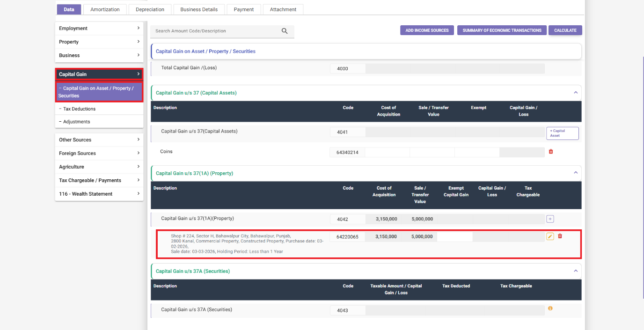Click Coins cost of acquisition field
This screenshot has width=644, height=330.
pos(387,152)
